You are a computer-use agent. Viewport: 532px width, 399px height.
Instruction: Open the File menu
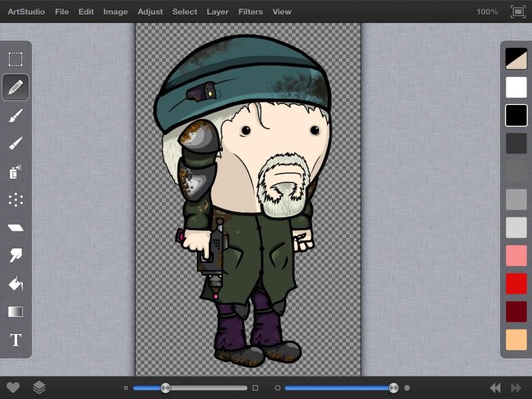(x=62, y=12)
